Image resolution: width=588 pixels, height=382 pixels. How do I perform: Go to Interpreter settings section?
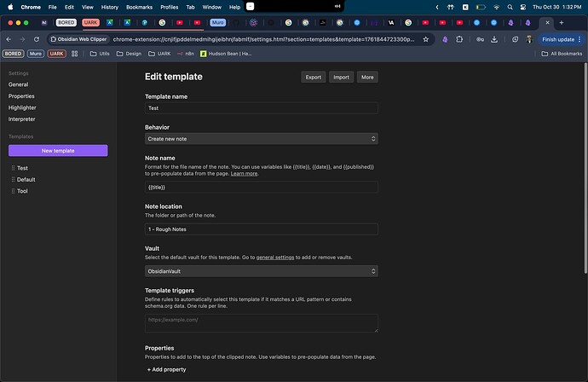point(22,119)
